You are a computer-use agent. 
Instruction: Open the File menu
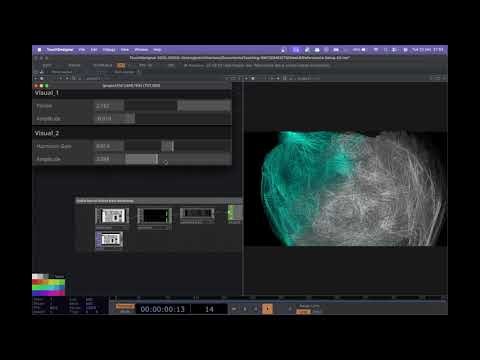click(x=82, y=50)
